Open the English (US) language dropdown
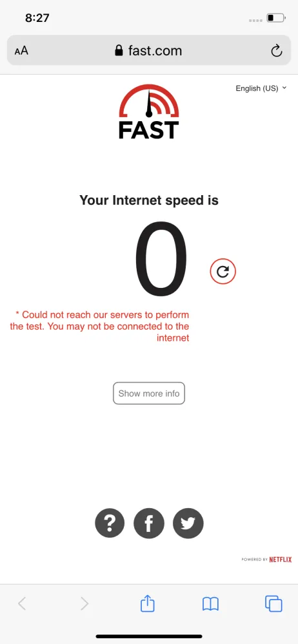The image size is (298, 644). 261,88
